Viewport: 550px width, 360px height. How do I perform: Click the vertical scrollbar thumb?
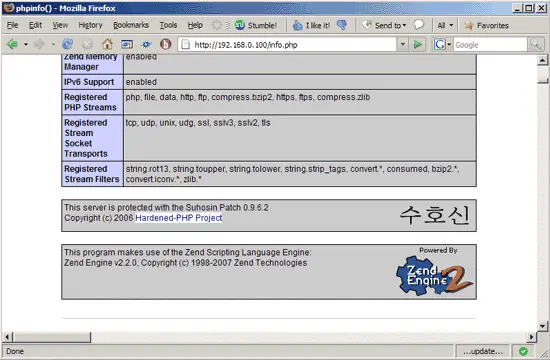(542, 75)
